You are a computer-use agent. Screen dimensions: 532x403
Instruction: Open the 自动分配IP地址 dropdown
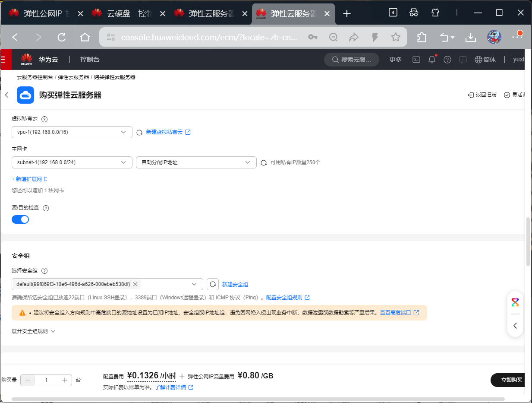pyautogui.click(x=196, y=162)
